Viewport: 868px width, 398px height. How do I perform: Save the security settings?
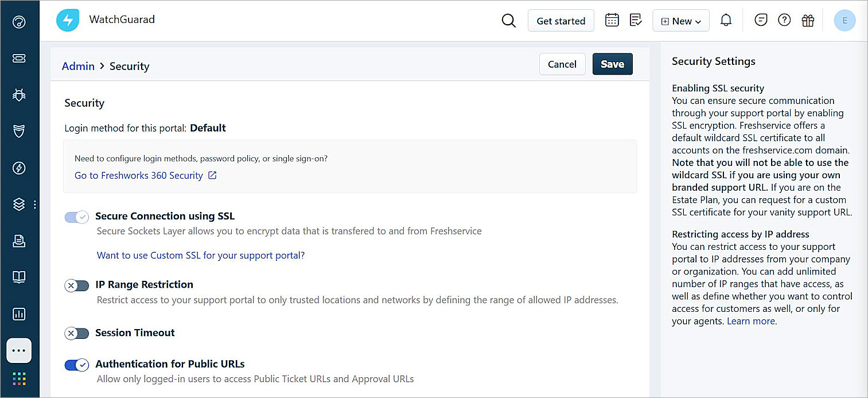[x=612, y=64]
